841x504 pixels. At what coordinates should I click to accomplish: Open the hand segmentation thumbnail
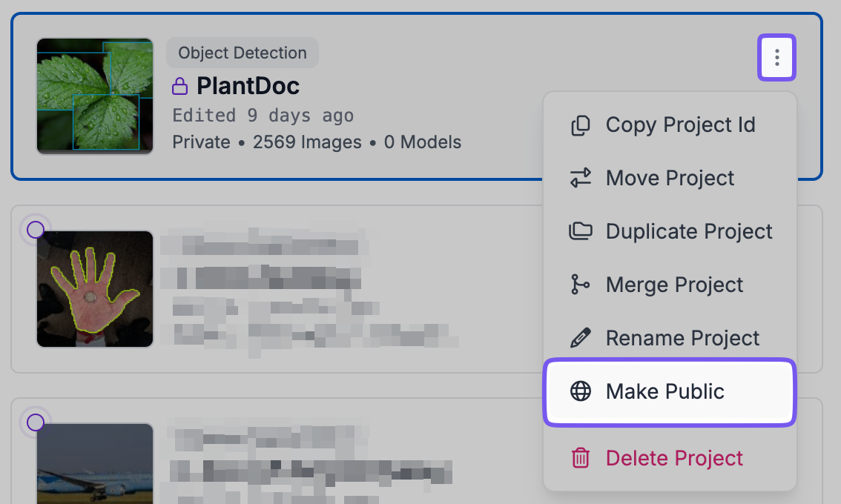click(95, 288)
